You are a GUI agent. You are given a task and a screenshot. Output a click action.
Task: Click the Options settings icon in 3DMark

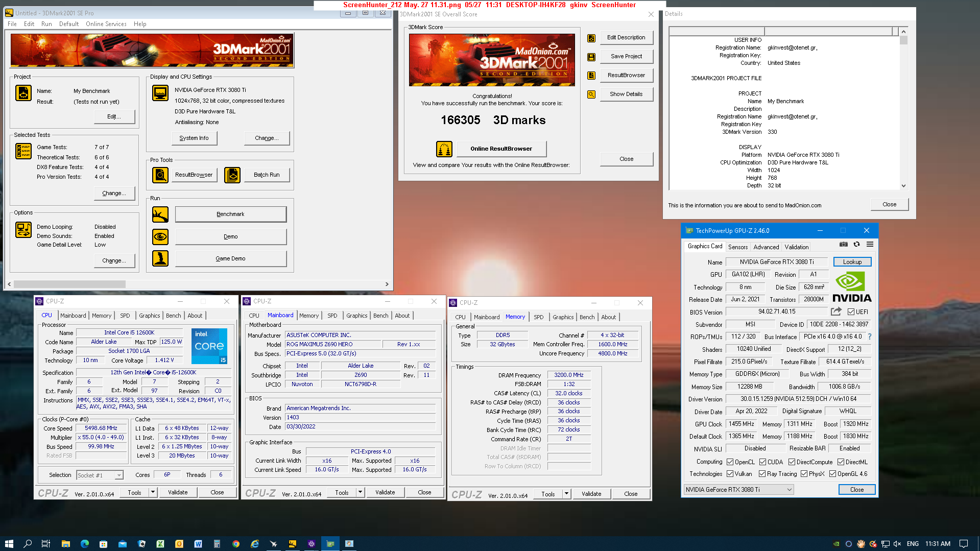pos(23,230)
